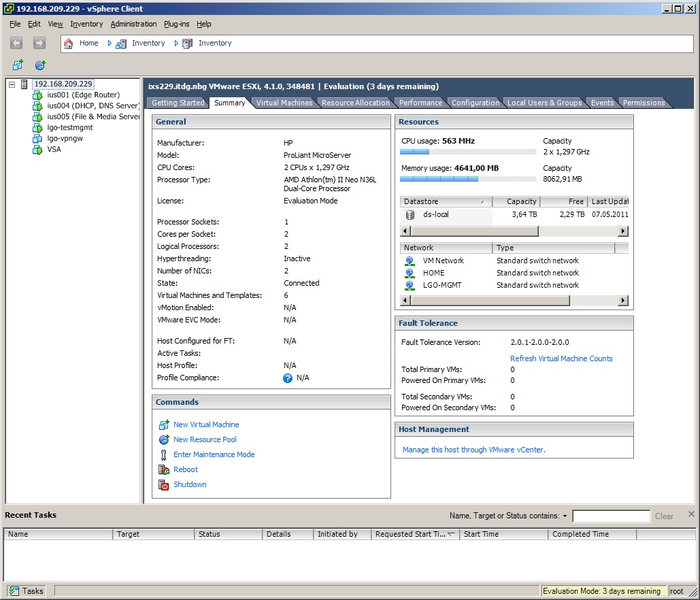Screen dimensions: 700x600
Task: Click the Recent Tasks filter text field
Action: pyautogui.click(x=611, y=516)
